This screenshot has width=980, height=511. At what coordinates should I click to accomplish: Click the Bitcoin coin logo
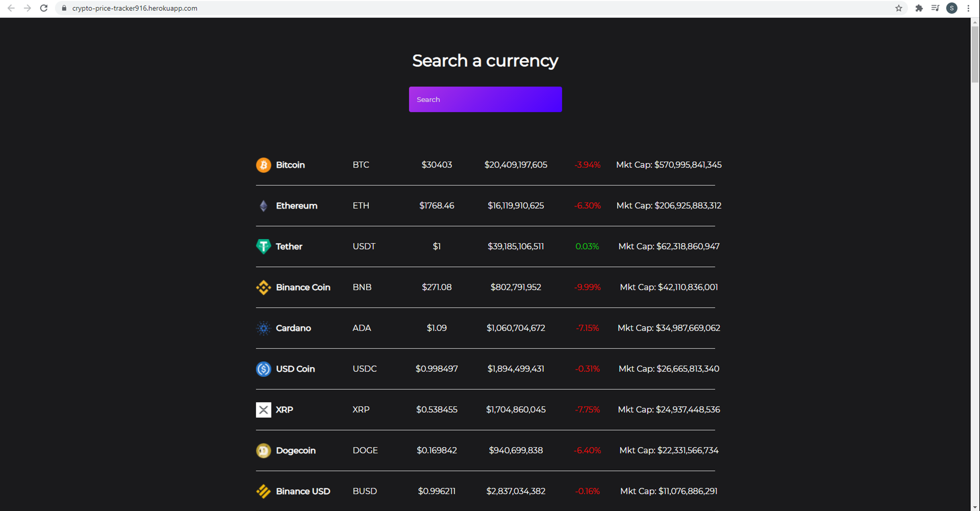click(x=263, y=165)
